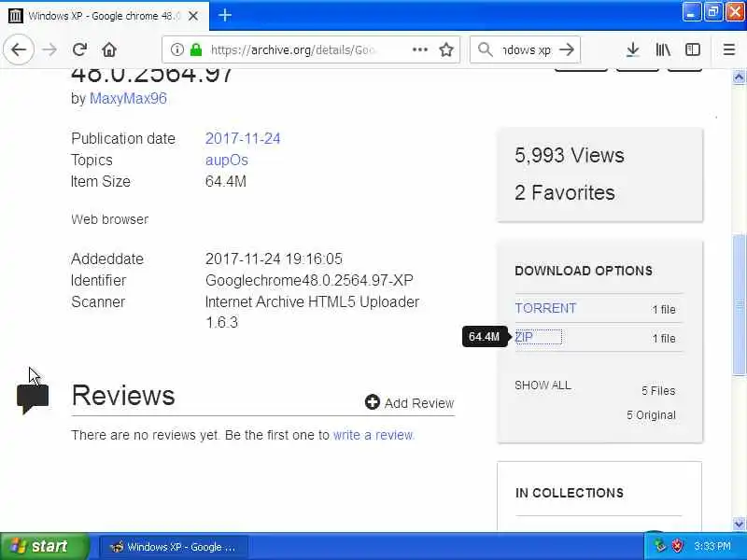Click the Addeddate value 2017-11-24 19:16:05
This screenshot has width=747, height=560.
[274, 259]
